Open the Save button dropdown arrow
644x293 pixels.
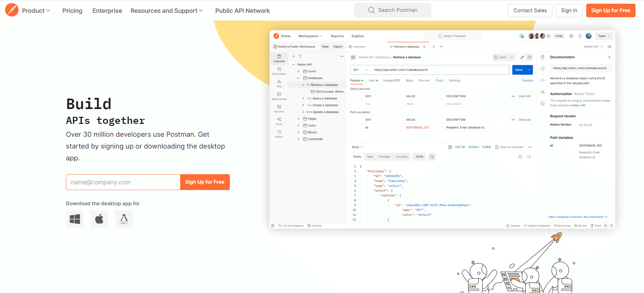point(512,57)
